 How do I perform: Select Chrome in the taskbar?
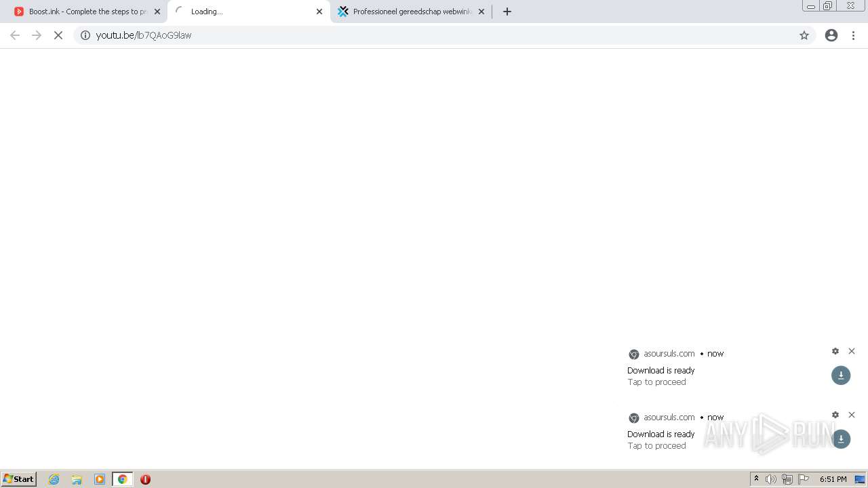(122, 479)
